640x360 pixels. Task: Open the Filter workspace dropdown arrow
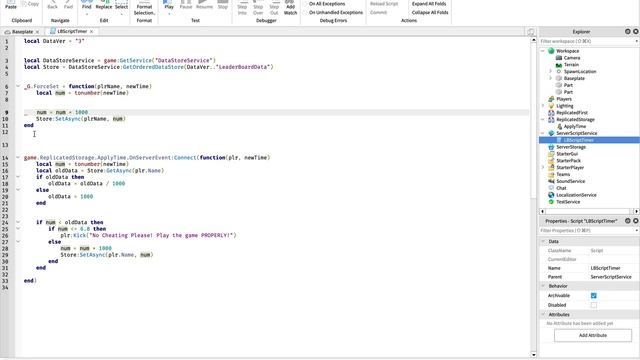(636, 41)
